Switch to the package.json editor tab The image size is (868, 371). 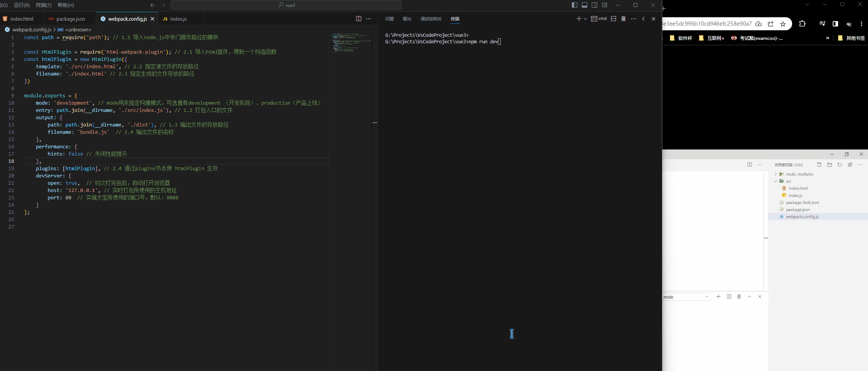tap(70, 19)
